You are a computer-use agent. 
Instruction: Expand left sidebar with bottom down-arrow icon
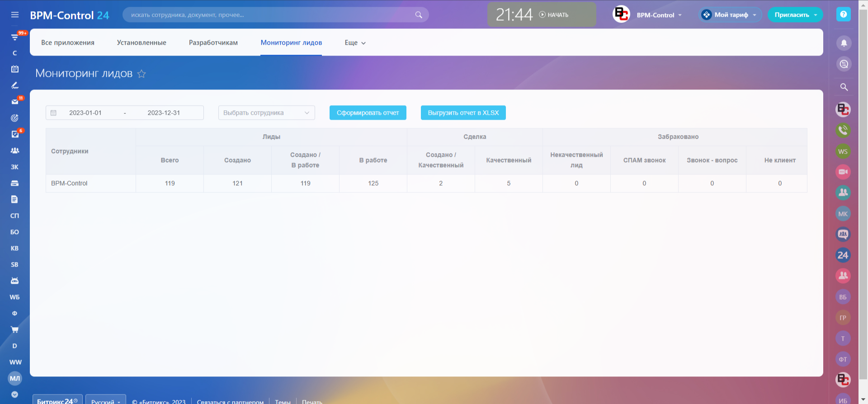click(15, 395)
